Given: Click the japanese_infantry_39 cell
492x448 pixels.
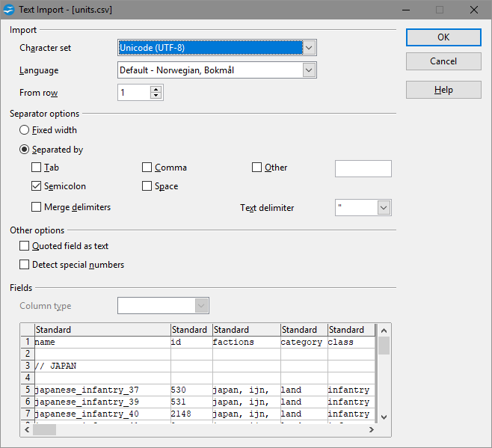Looking at the screenshot, I should pos(102,402).
